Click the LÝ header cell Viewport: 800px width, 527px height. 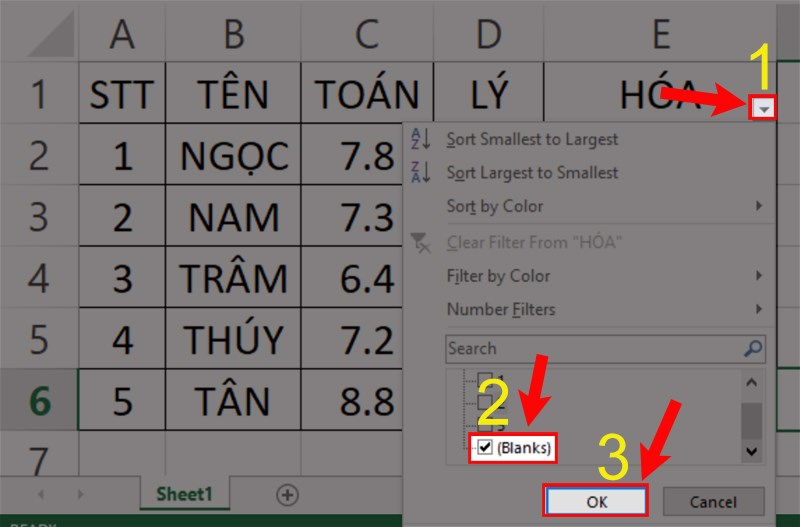(489, 93)
